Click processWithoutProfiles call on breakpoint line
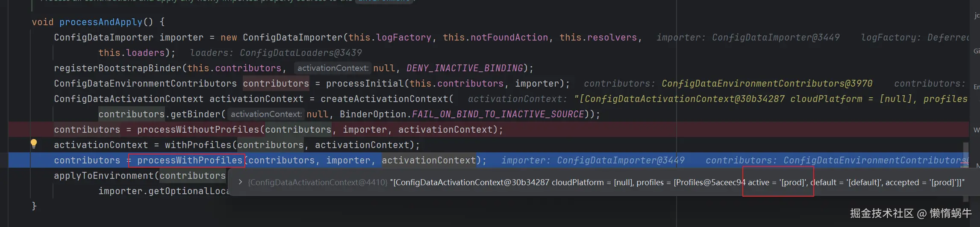The width and height of the screenshot is (980, 227). [198, 129]
